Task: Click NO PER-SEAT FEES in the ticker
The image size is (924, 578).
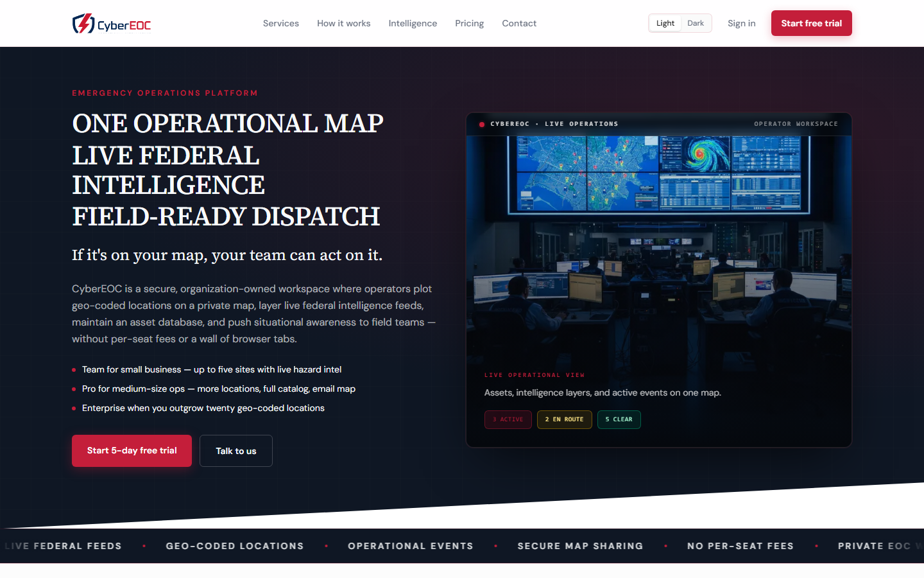Action: tap(740, 546)
